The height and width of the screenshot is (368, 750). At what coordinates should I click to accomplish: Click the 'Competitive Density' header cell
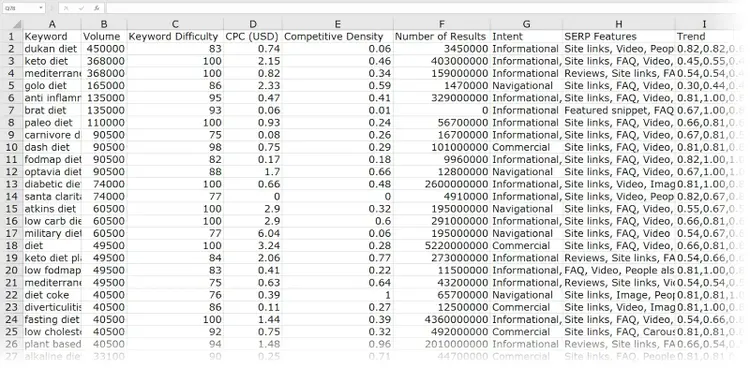pos(338,36)
